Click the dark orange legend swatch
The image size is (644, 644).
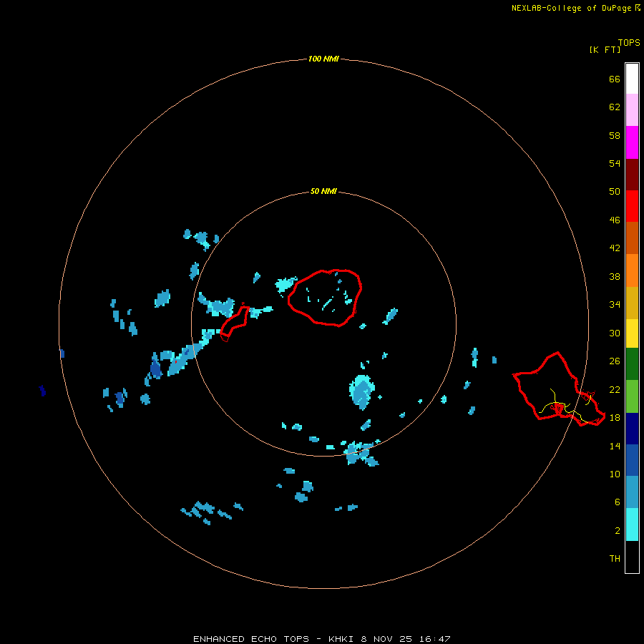click(632, 238)
